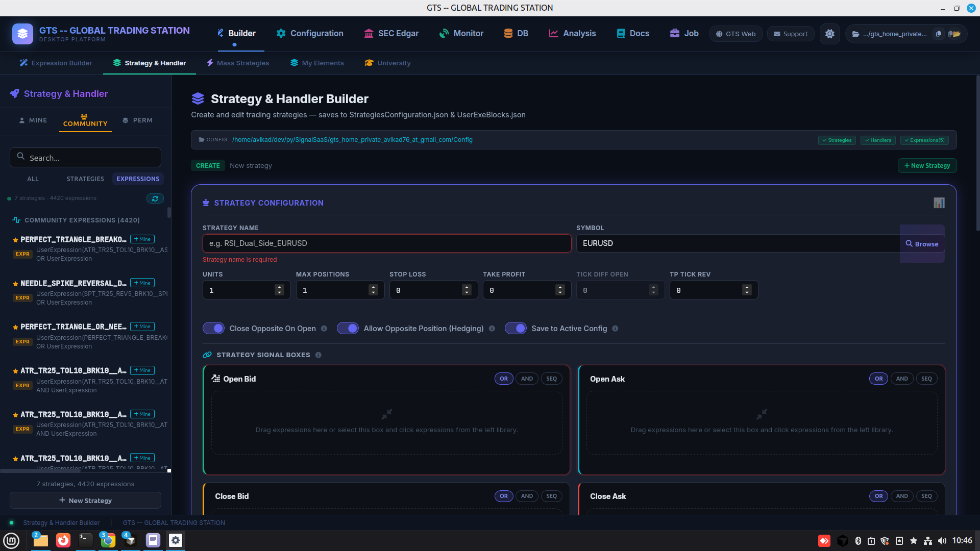Open GTS Web link button
This screenshot has height=551, width=980.
(x=736, y=34)
